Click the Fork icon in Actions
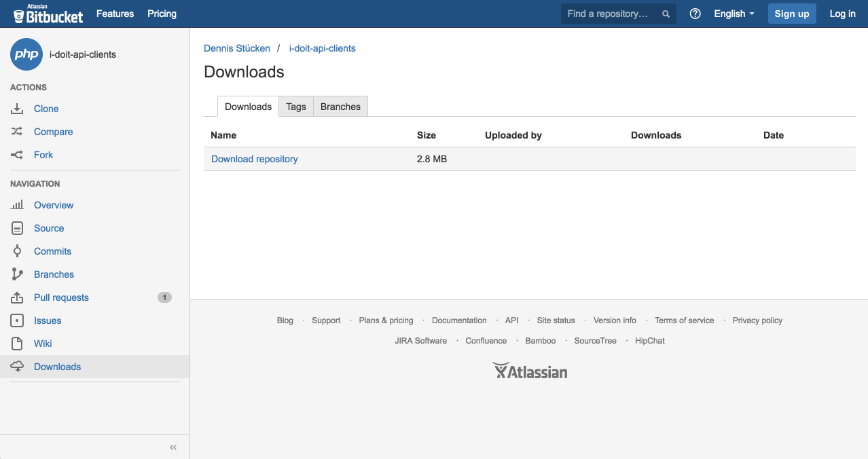868x459 pixels. pos(17,155)
